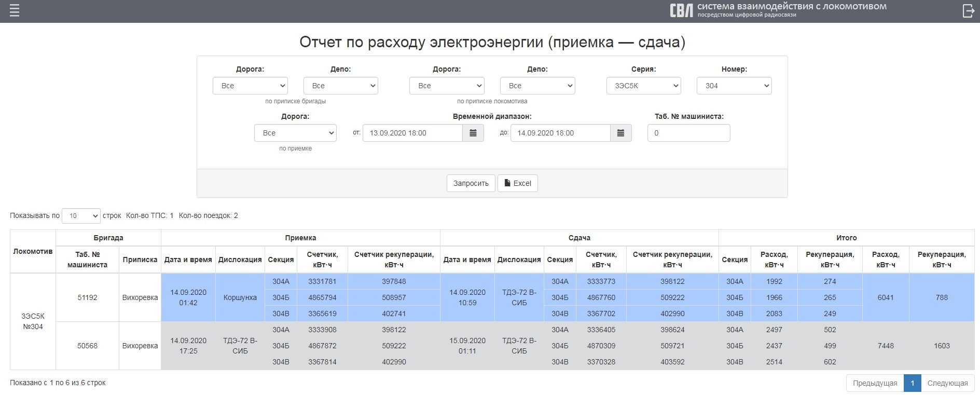Viewport: 980px width, 395px height.
Task: Open the hamburger navigation menu
Action: [15, 11]
